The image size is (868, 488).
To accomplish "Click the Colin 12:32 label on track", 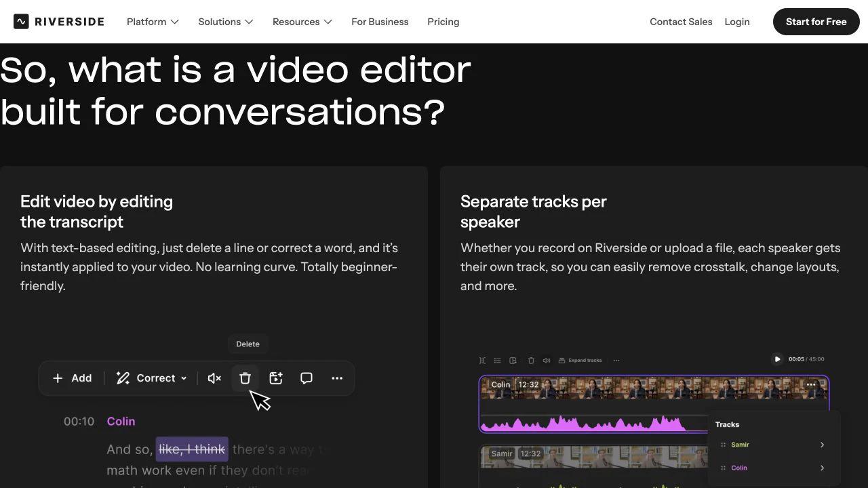I will [515, 384].
